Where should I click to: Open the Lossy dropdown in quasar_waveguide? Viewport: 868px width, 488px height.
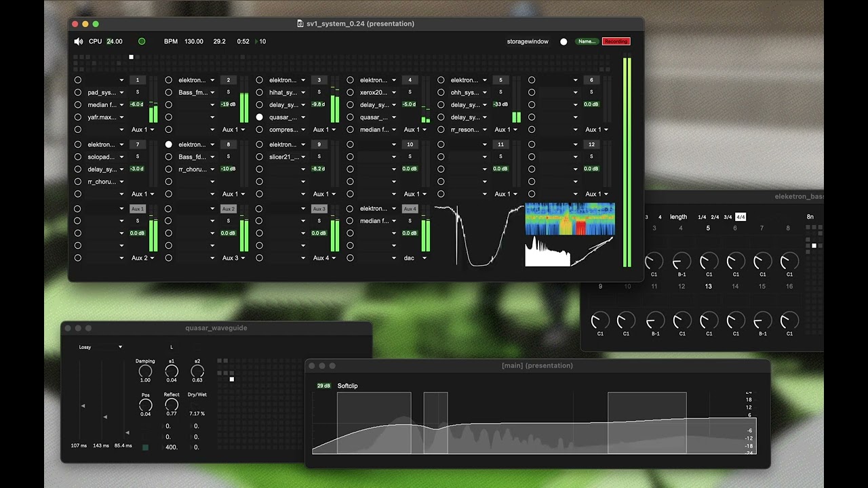[100, 347]
